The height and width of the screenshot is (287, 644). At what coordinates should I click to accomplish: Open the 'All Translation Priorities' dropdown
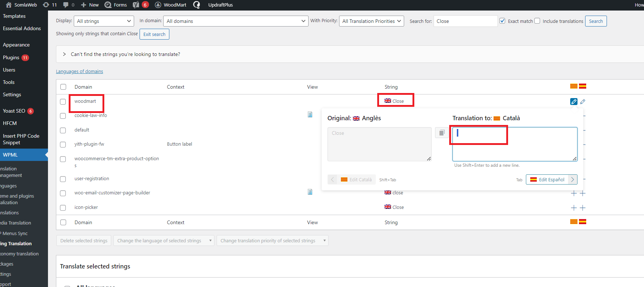point(371,21)
